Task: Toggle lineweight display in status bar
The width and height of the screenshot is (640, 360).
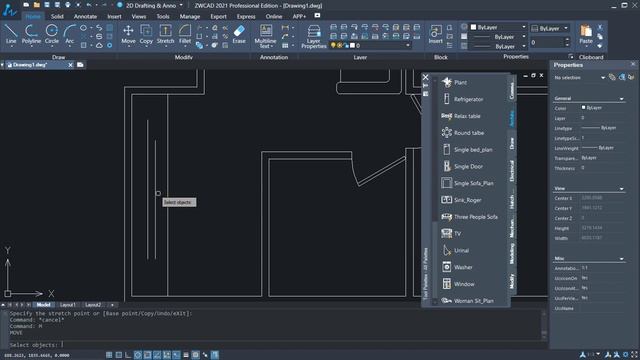Action: click(x=186, y=355)
